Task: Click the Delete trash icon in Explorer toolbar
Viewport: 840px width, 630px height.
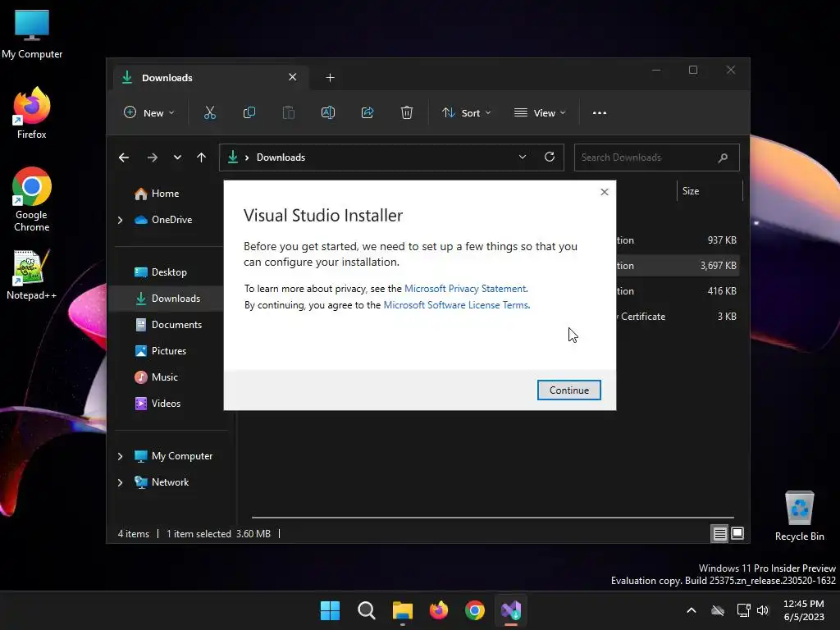Action: [x=407, y=112]
